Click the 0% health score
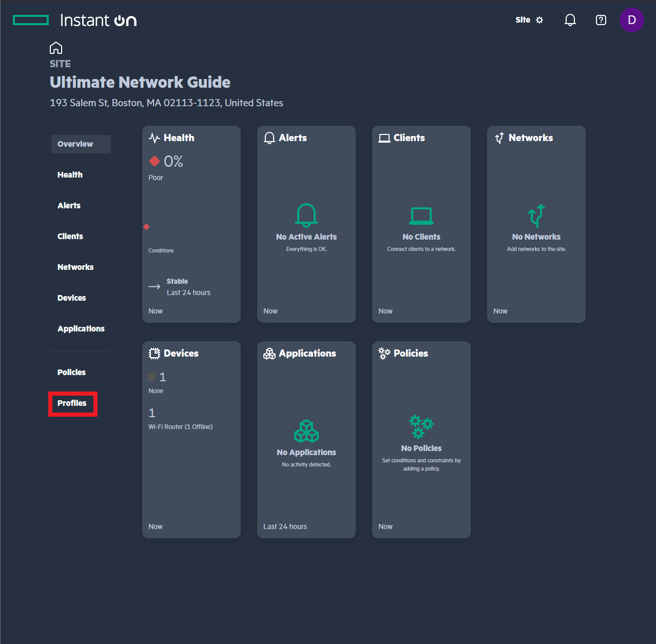The image size is (656, 644). pos(173,162)
